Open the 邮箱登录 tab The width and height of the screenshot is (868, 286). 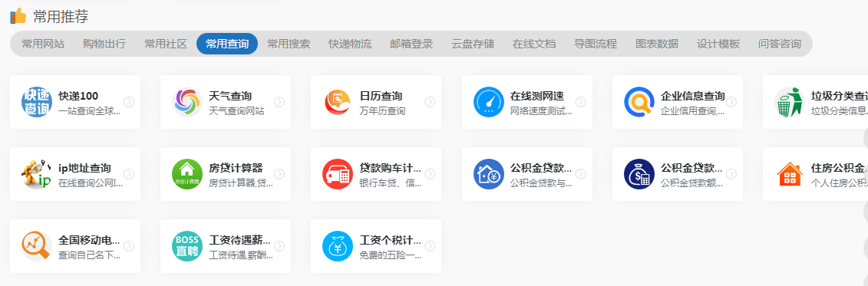pyautogui.click(x=411, y=44)
